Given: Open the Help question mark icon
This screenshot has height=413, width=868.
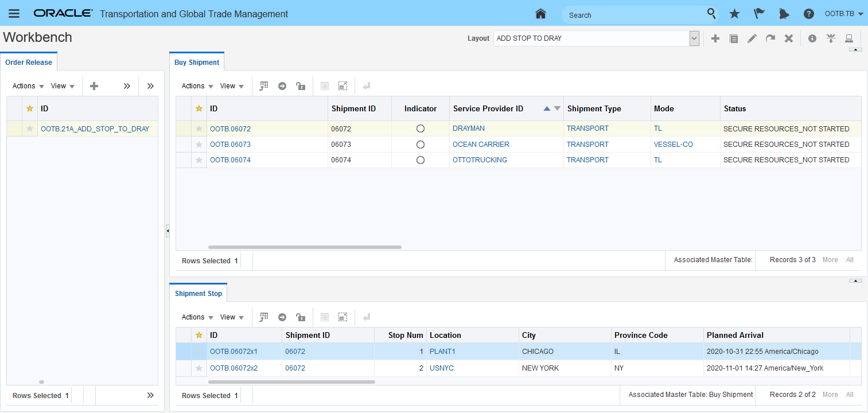Looking at the screenshot, I should point(808,14).
